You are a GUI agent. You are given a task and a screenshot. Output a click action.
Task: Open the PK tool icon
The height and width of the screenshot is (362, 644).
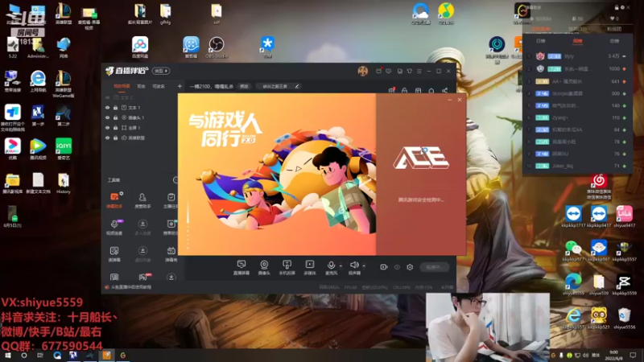(143, 277)
